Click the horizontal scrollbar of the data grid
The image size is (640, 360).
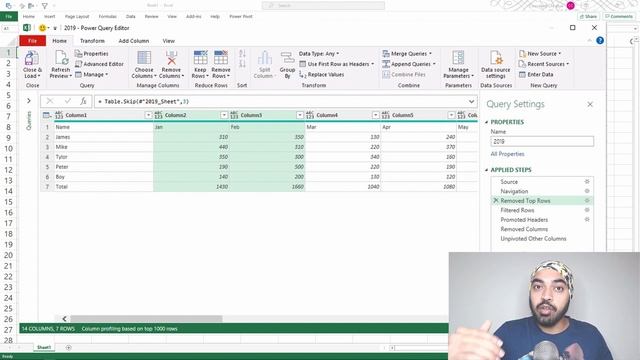[146, 318]
